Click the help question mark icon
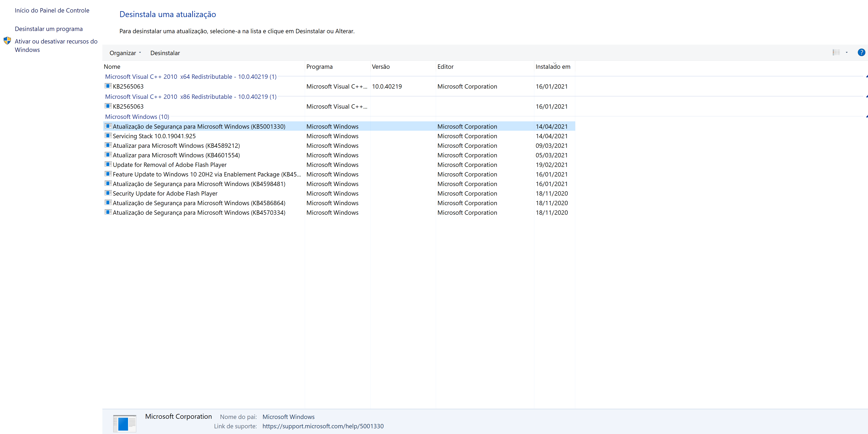This screenshot has height=434, width=868. pos(861,53)
